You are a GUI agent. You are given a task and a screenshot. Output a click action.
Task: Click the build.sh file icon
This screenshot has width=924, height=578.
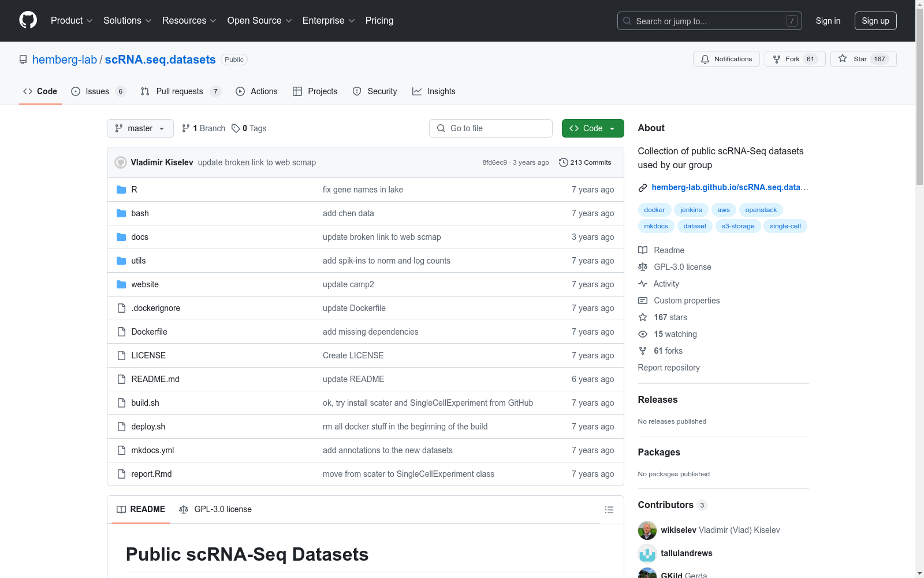point(121,403)
